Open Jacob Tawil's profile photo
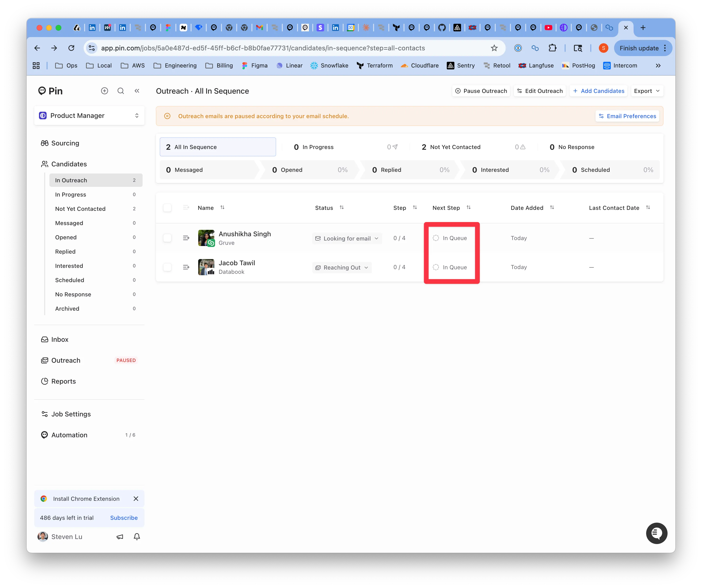Screen dimensions: 702x588 (206, 267)
